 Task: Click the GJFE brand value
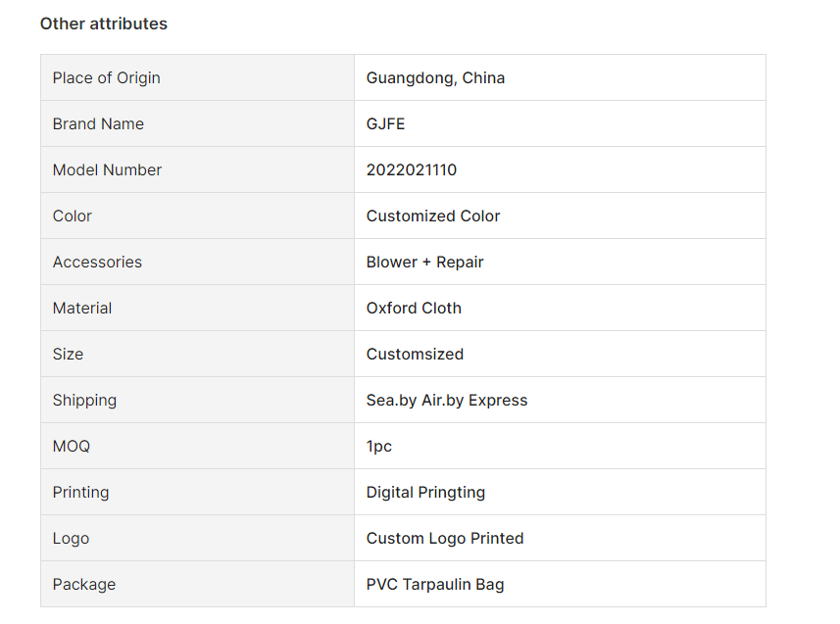click(385, 123)
